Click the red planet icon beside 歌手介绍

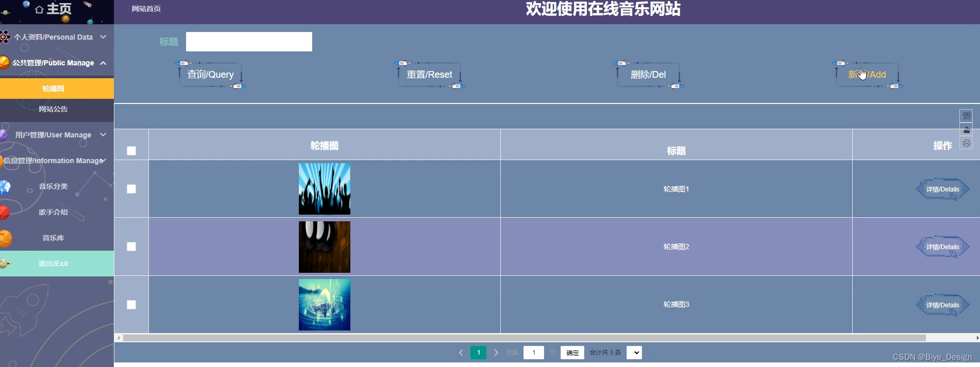pyautogui.click(x=5, y=212)
